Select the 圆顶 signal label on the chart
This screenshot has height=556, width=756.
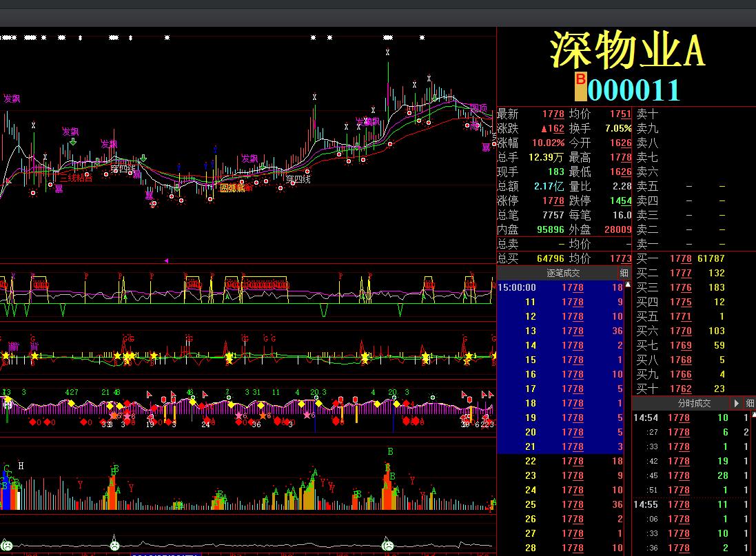click(478, 108)
